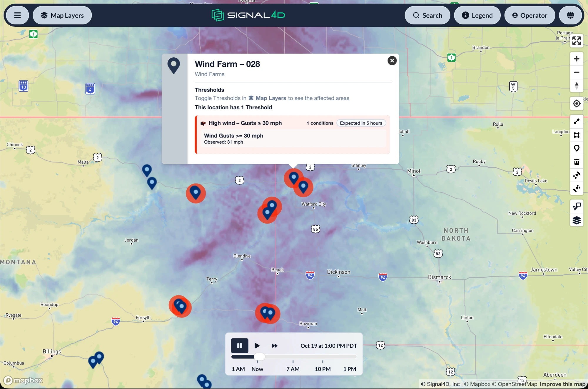This screenshot has height=389, width=588.
Task: Jump to 7 AM on timeline
Action: (293, 369)
